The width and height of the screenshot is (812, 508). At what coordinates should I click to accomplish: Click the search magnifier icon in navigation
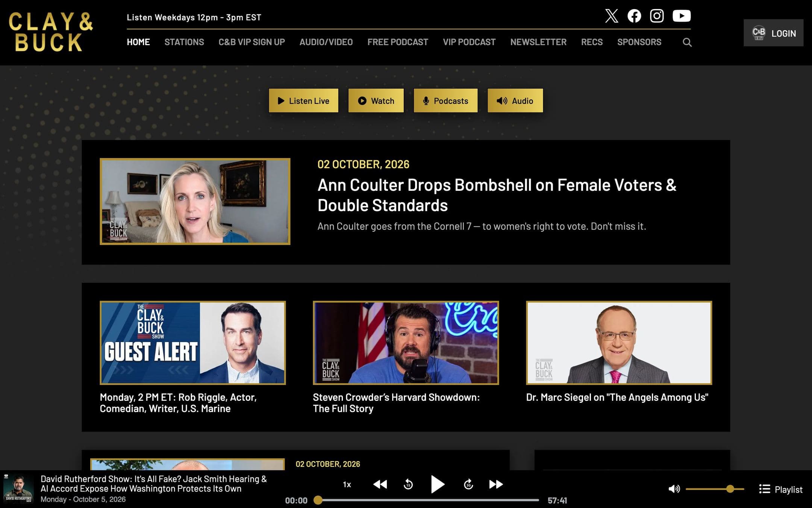pos(687,42)
